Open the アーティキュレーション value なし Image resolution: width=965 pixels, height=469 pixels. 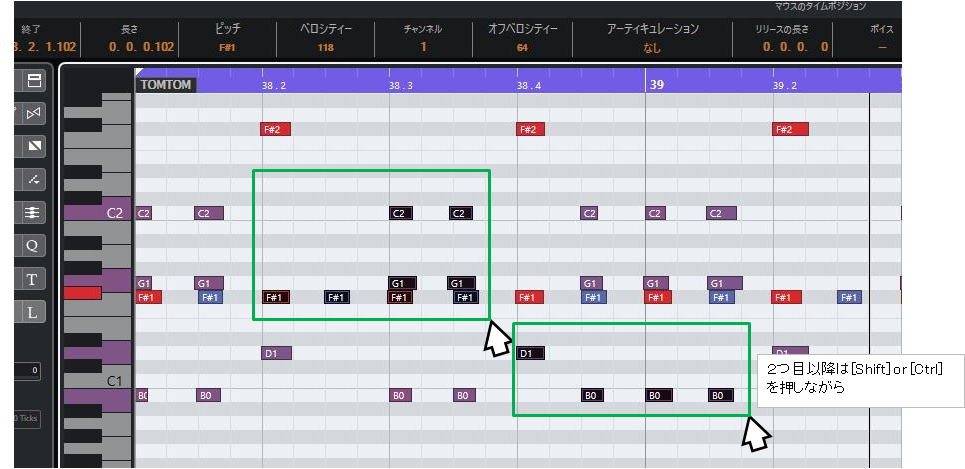[652, 48]
